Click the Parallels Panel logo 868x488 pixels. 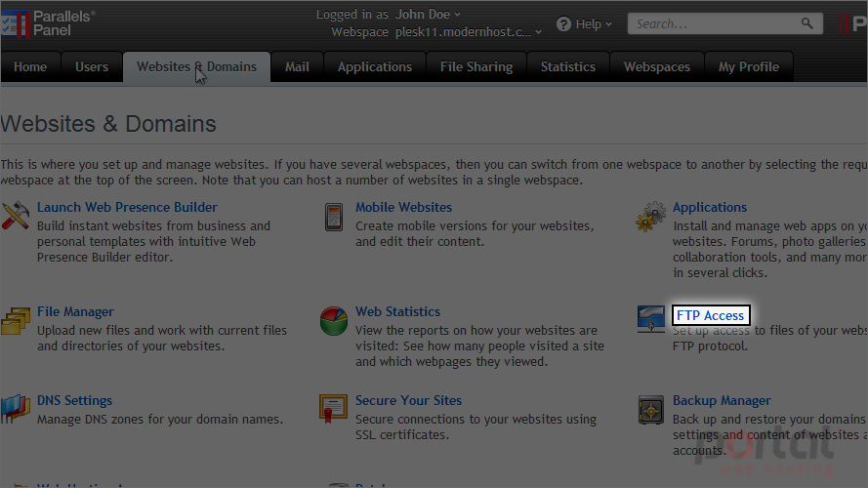point(48,23)
